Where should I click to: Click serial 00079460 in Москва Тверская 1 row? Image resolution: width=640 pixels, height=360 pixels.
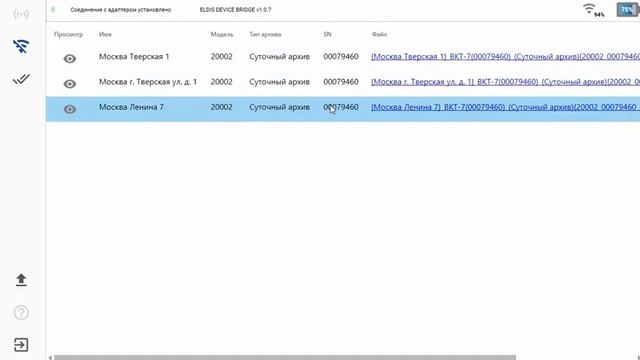341,56
